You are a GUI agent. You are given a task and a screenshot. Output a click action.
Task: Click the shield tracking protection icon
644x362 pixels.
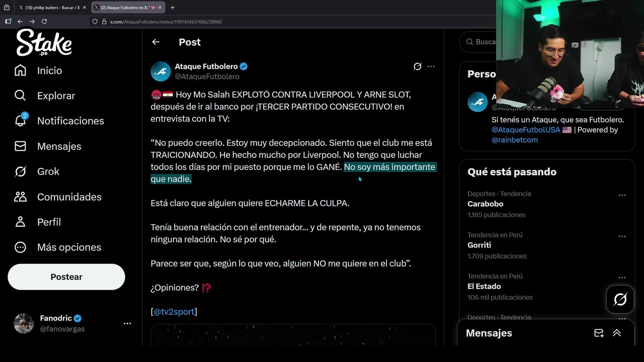click(95, 22)
